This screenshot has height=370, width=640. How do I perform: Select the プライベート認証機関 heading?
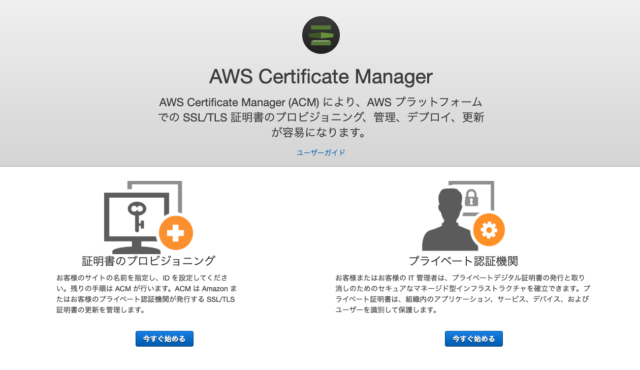tap(463, 261)
